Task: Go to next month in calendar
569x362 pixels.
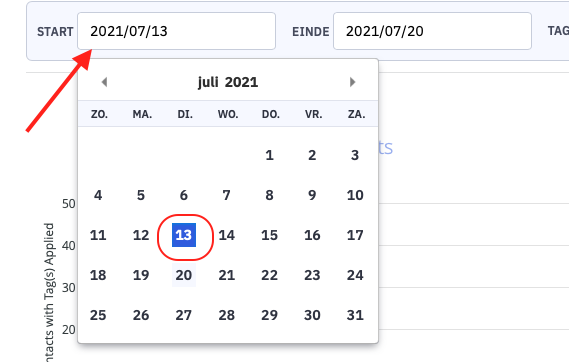Action: tap(352, 82)
